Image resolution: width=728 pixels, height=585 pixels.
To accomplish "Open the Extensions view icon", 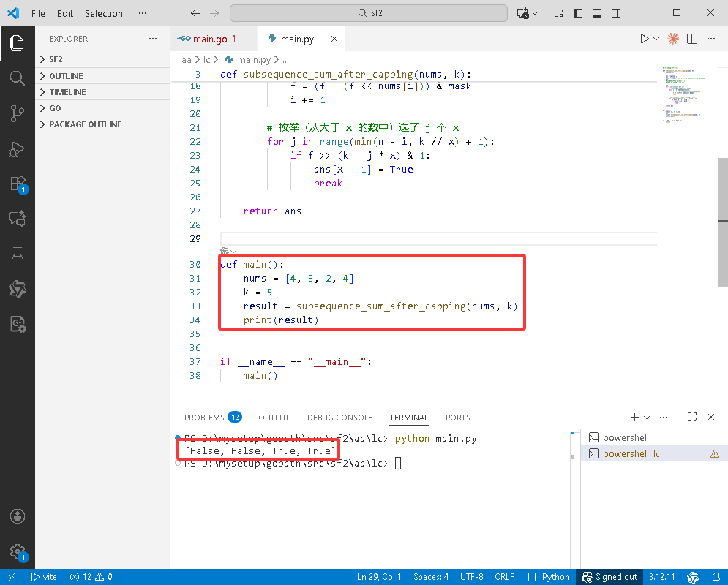I will pos(17,184).
